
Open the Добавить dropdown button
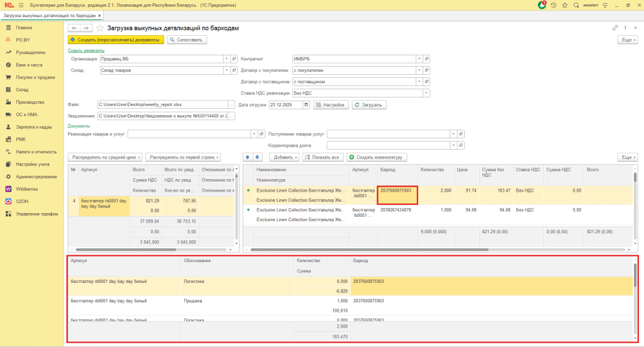click(284, 157)
